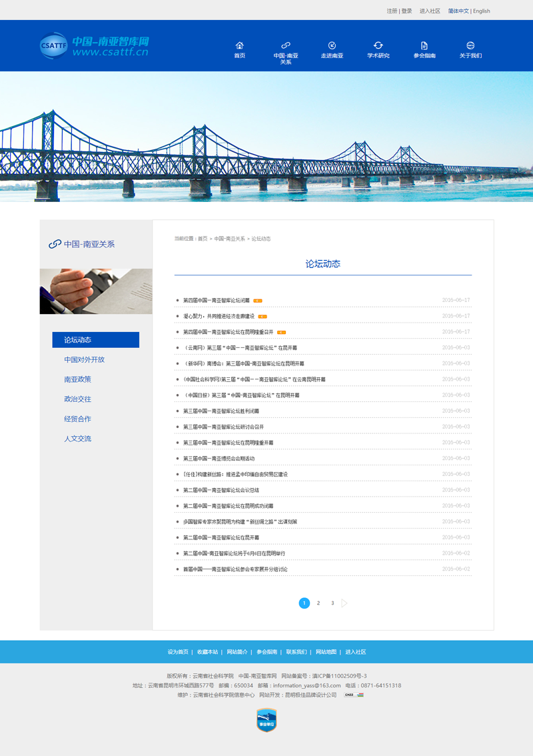
Task: Open the 中国对外开放 sidebar section
Action: pos(85,360)
